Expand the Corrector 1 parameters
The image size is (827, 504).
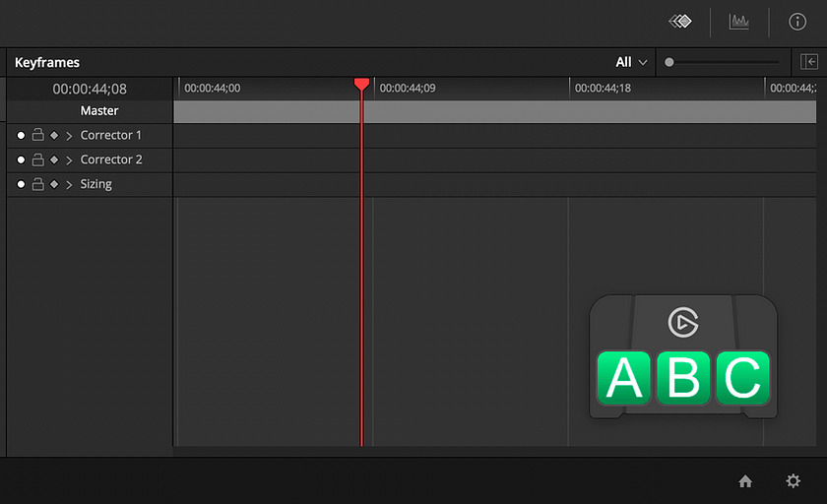pyautogui.click(x=69, y=136)
